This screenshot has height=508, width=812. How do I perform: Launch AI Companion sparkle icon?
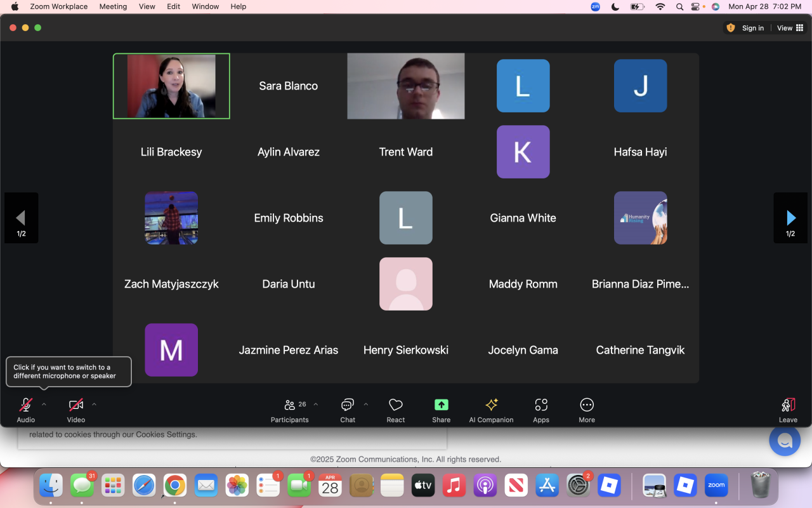(492, 410)
